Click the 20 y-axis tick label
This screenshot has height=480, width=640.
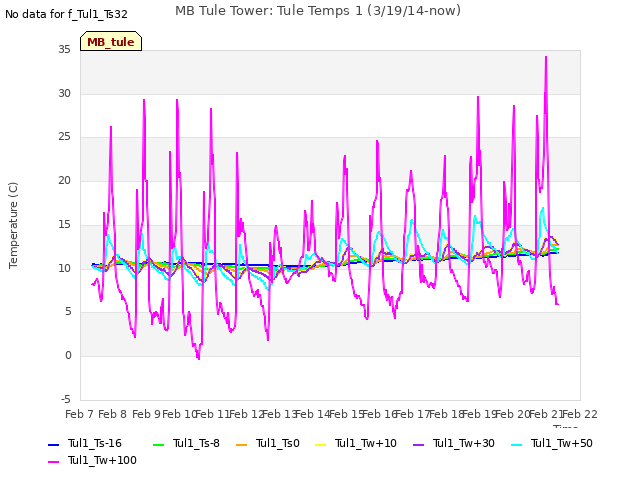point(64,180)
